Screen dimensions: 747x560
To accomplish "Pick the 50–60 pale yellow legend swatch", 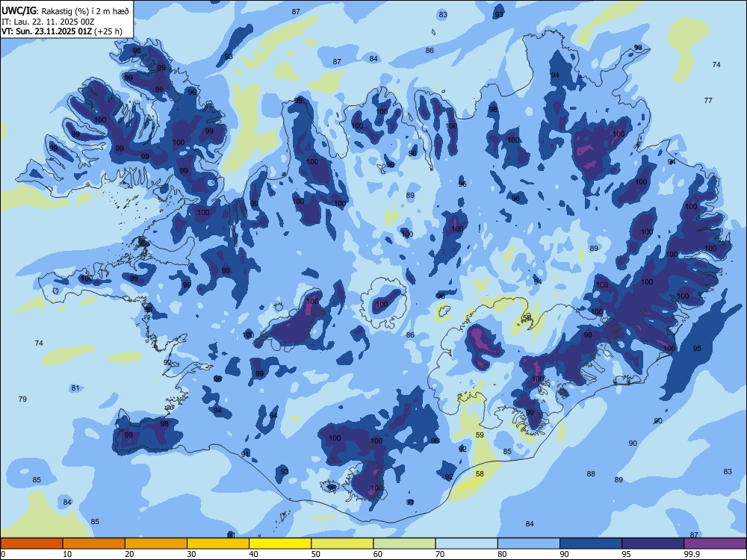I will 342,544.
